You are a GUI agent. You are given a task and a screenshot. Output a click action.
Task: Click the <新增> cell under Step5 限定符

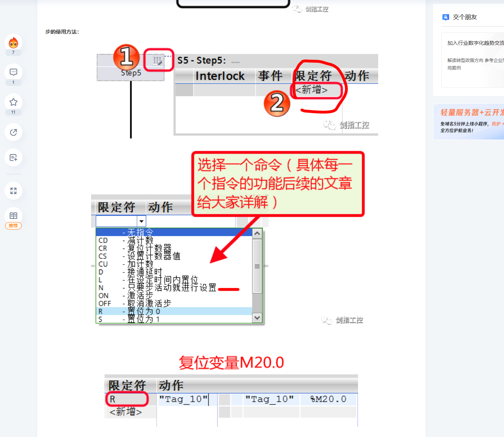coord(312,90)
